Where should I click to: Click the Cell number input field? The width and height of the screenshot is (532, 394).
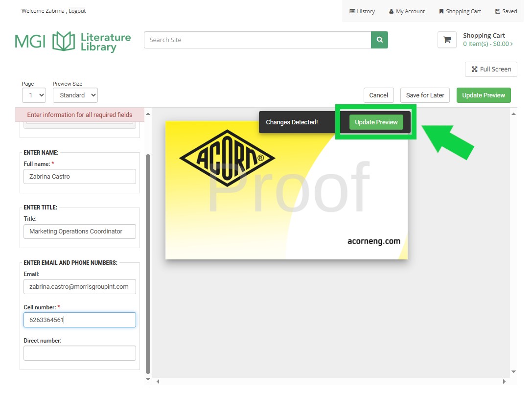pyautogui.click(x=80, y=320)
